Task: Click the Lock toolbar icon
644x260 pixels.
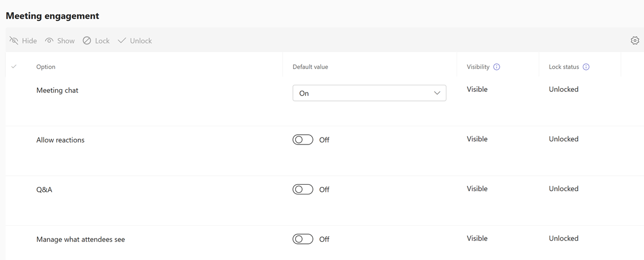Action: [x=87, y=41]
